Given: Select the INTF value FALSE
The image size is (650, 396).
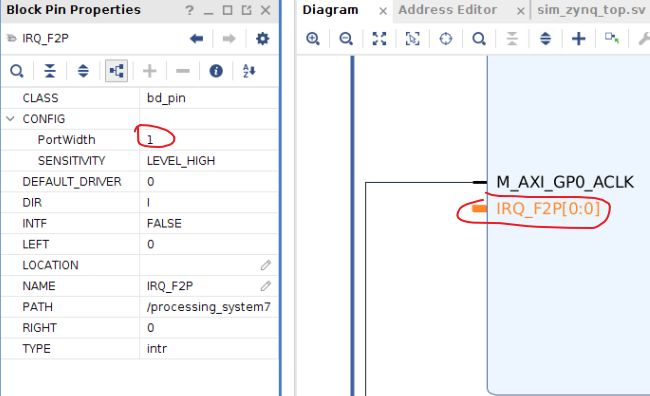Looking at the screenshot, I should point(164,224).
